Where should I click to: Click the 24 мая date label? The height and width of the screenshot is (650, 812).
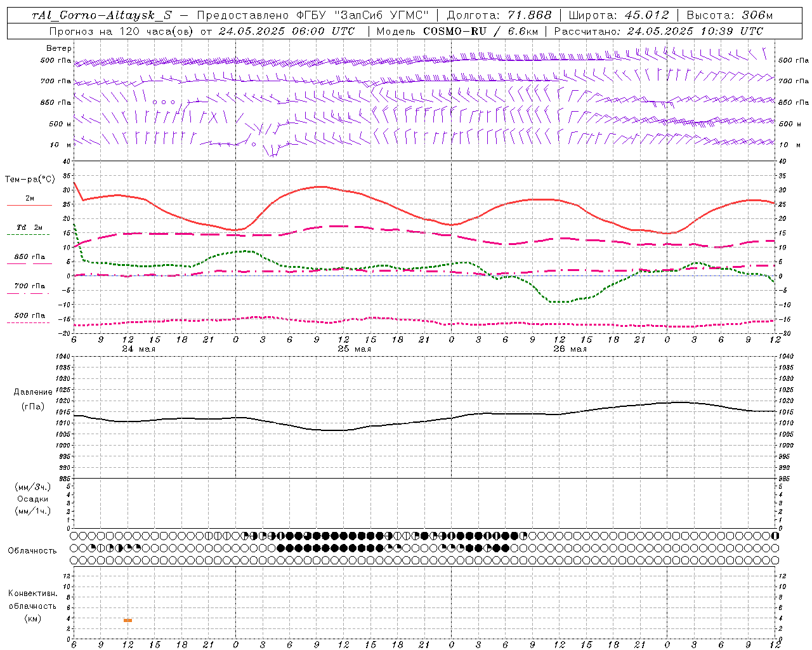click(138, 348)
